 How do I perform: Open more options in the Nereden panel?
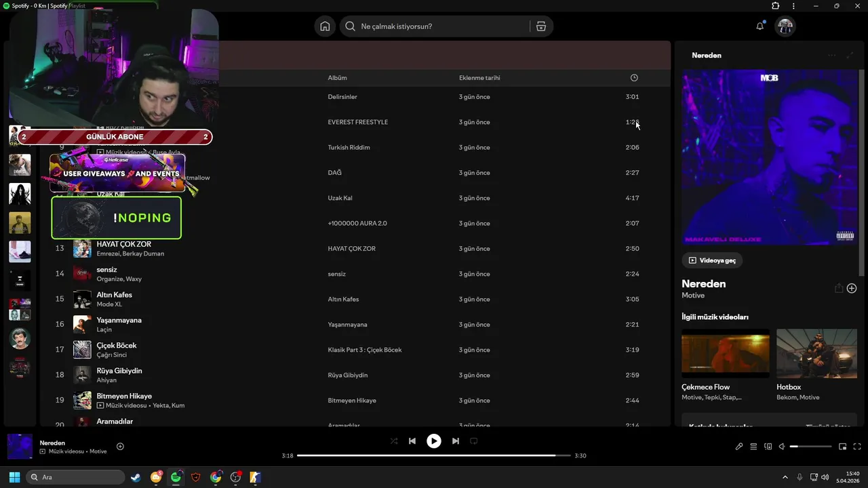832,56
